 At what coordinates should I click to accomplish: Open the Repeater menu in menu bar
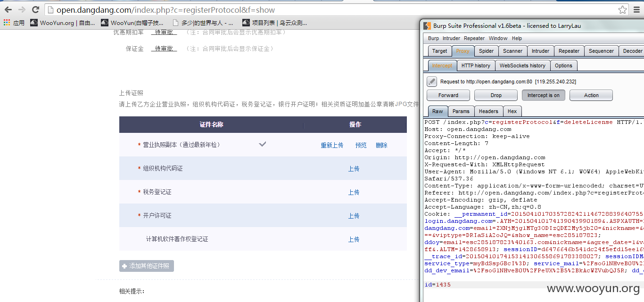pyautogui.click(x=474, y=38)
